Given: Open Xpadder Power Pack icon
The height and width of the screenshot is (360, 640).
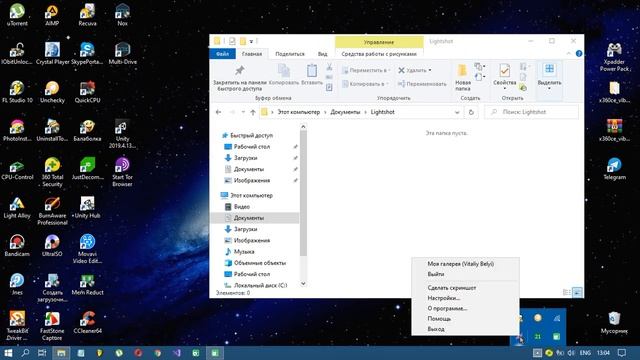Looking at the screenshot, I should 614,57.
